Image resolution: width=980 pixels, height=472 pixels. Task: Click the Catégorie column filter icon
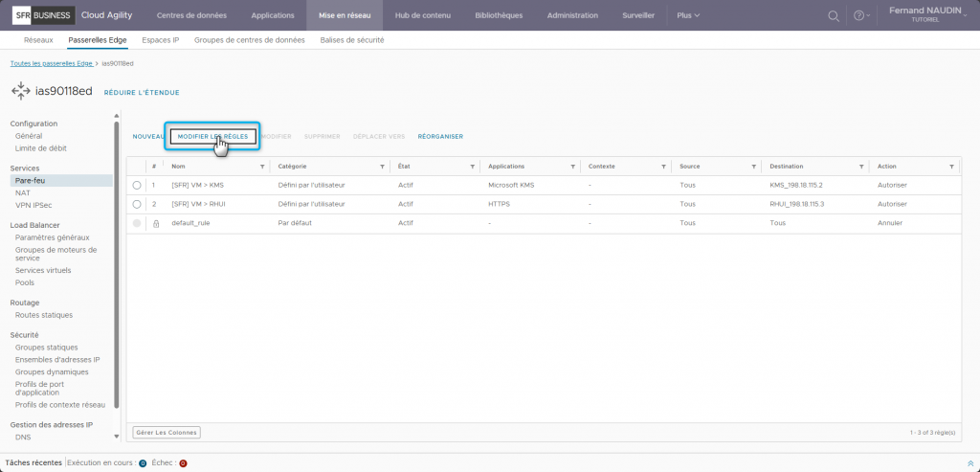(383, 167)
